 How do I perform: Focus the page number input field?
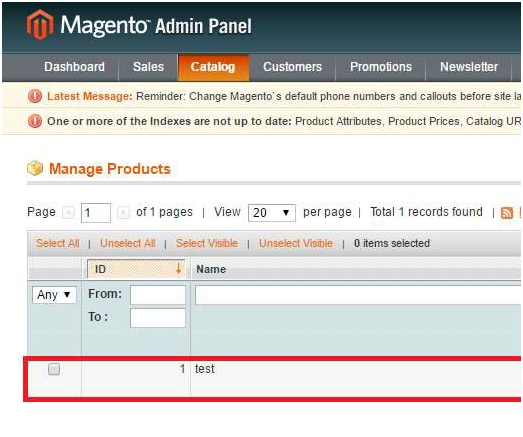[x=96, y=212]
